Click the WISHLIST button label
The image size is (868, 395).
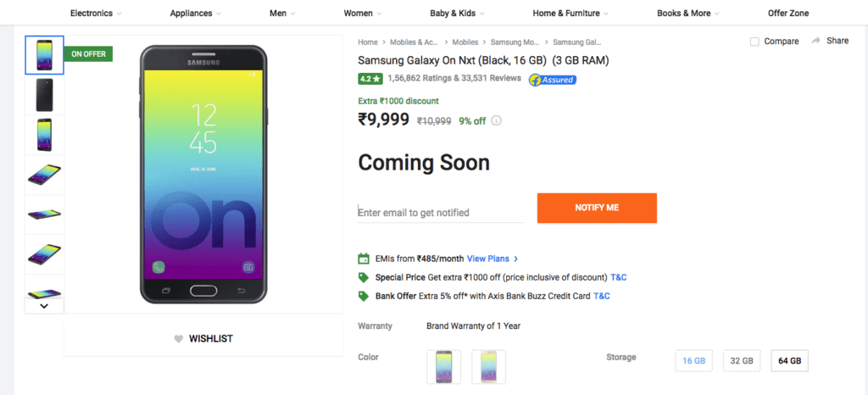pyautogui.click(x=211, y=338)
